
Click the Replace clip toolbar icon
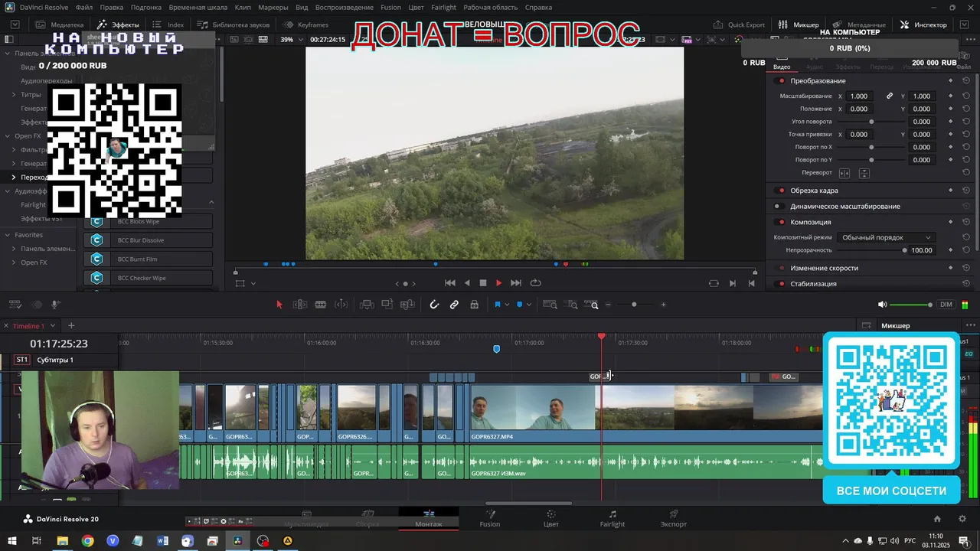tap(408, 305)
